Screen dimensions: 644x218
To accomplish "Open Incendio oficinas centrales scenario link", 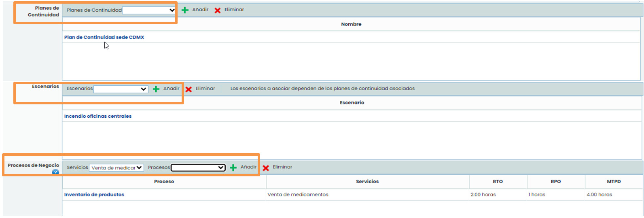I will point(98,116).
